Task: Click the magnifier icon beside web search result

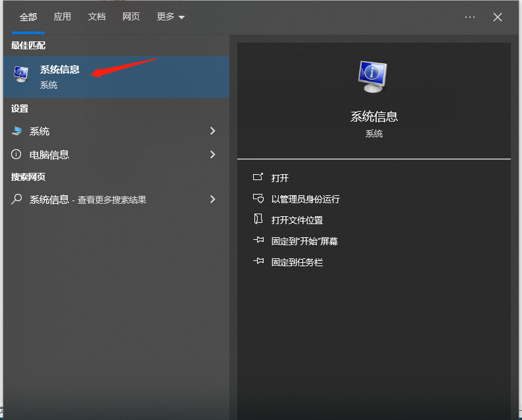Action: [16, 199]
